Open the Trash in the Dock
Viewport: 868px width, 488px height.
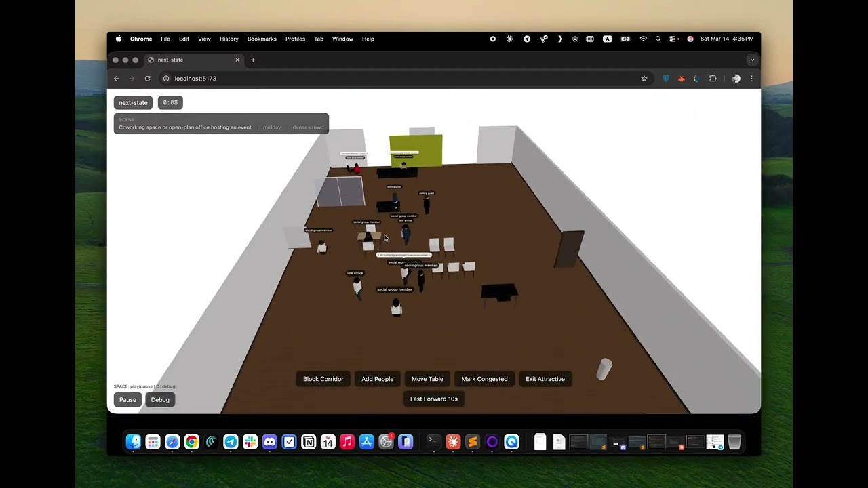click(734, 442)
